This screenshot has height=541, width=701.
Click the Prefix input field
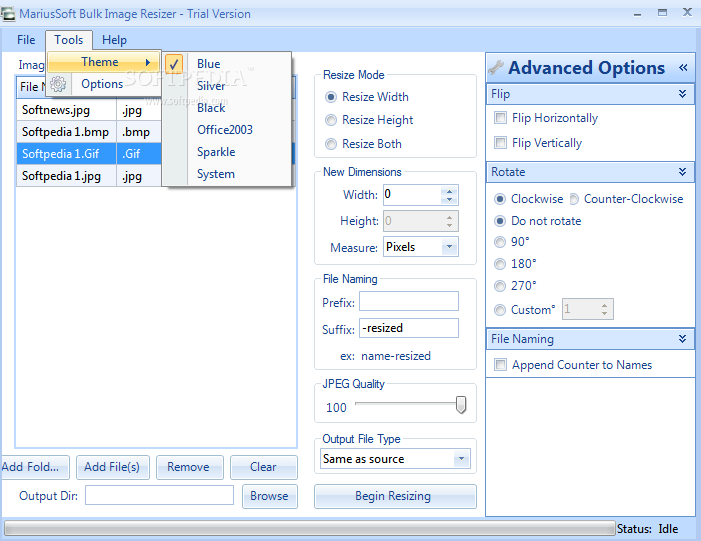pyautogui.click(x=409, y=301)
